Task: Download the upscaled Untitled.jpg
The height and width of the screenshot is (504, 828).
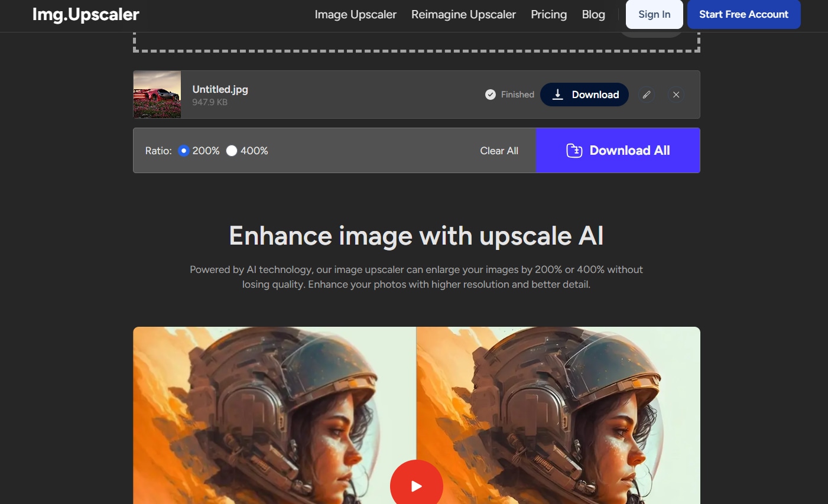Action: coord(585,95)
